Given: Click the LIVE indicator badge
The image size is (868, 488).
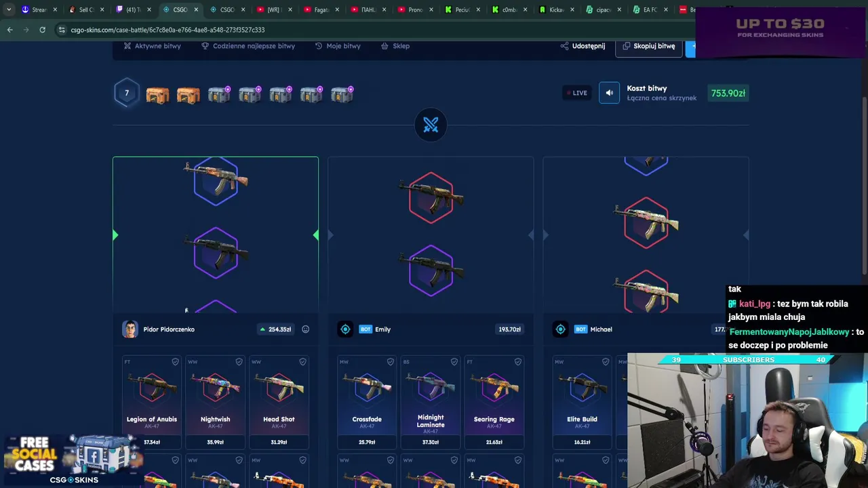Looking at the screenshot, I should [x=576, y=93].
